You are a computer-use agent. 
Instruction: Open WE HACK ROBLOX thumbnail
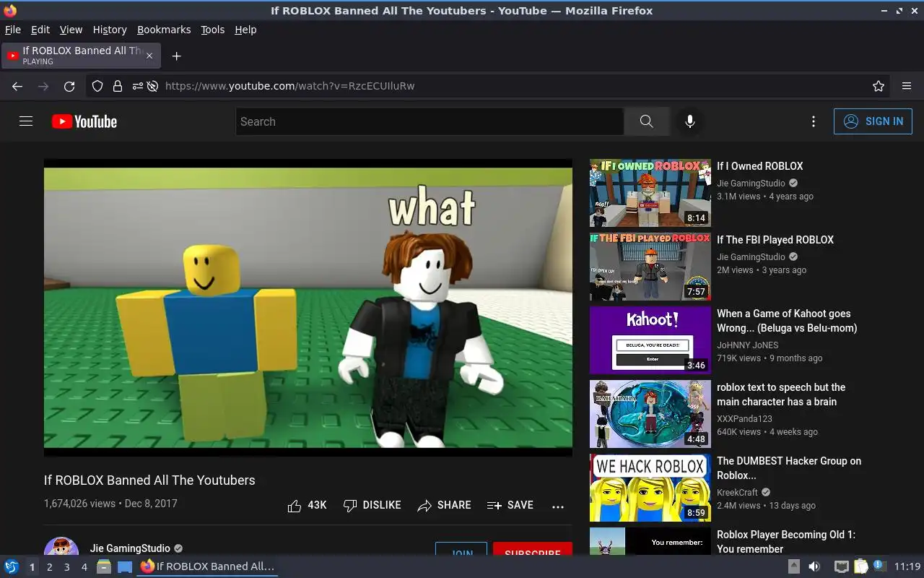pos(650,488)
